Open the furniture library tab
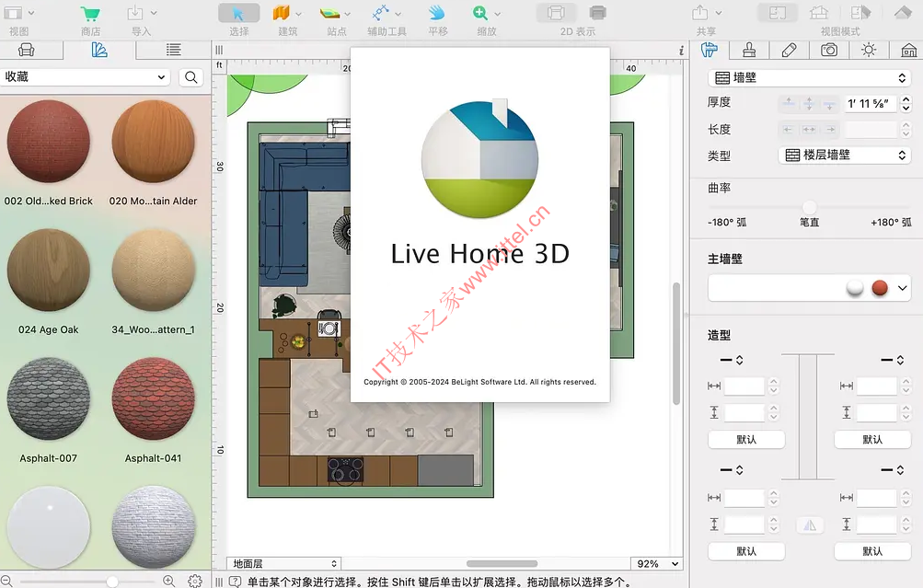This screenshot has width=923, height=588. [26, 50]
